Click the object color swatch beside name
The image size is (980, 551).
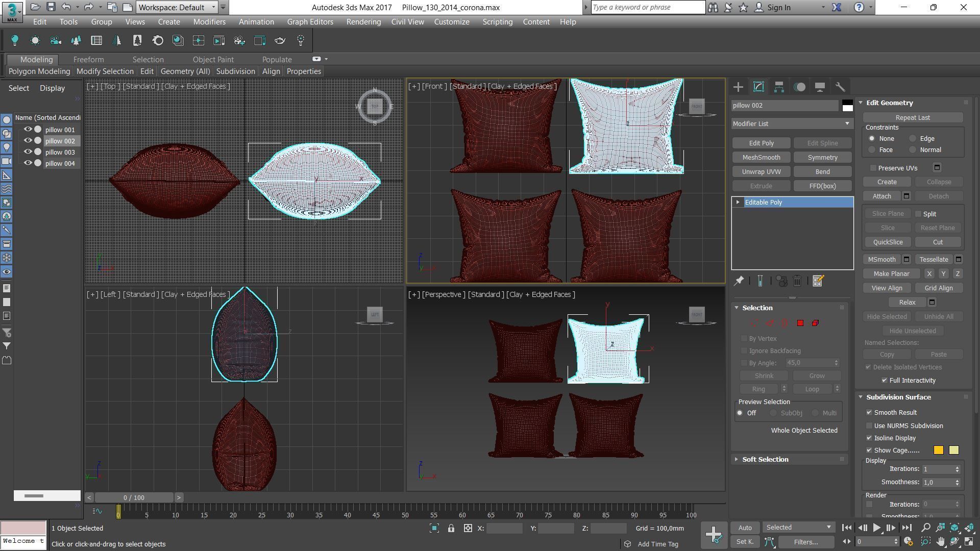(x=847, y=106)
